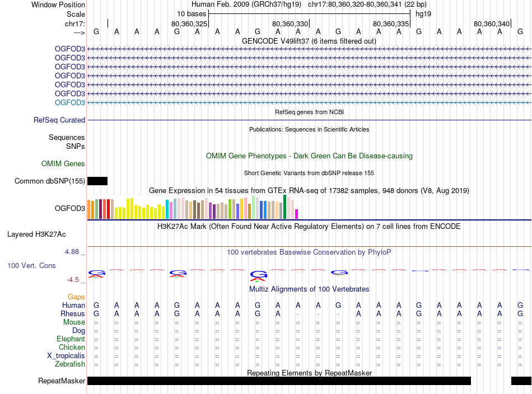Select the Human alignment row label
This screenshot has width=532, height=394.
click(x=73, y=305)
